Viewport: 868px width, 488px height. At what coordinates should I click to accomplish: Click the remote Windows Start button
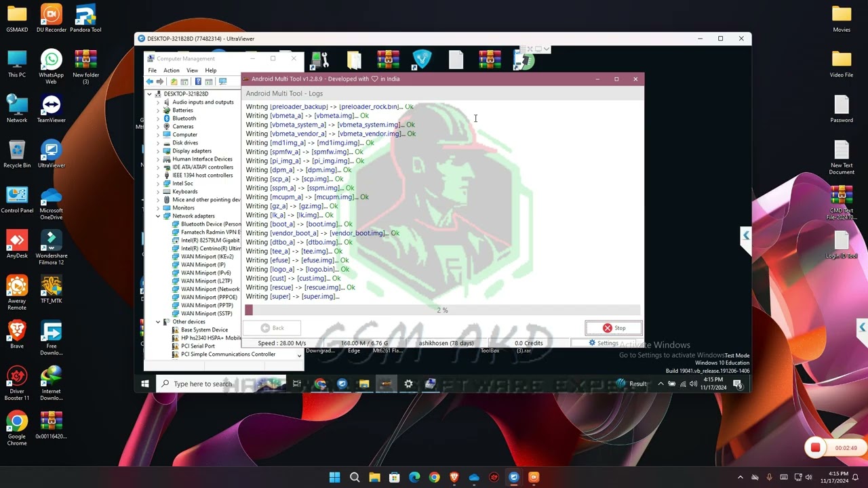144,384
